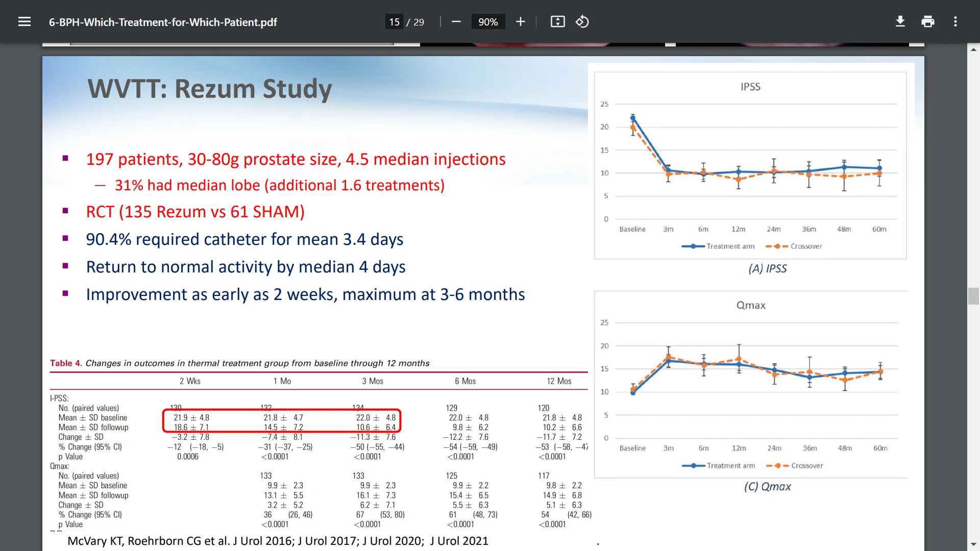Viewport: 980px width, 551px height.
Task: Click the zoom in plus button
Action: (520, 22)
